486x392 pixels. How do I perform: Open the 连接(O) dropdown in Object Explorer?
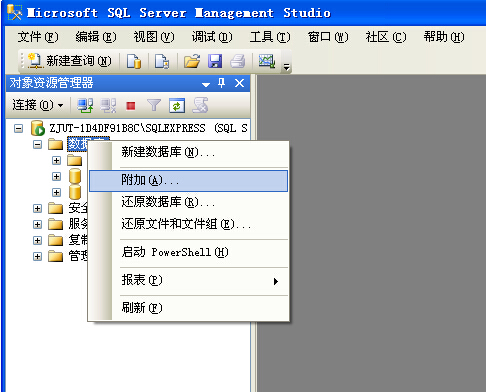point(38,105)
